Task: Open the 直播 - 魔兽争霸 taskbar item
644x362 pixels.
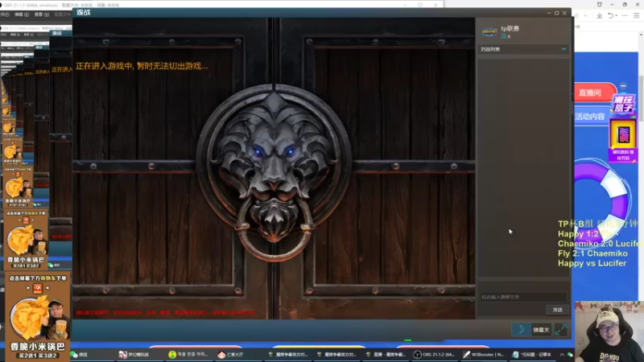Action: 386,355
